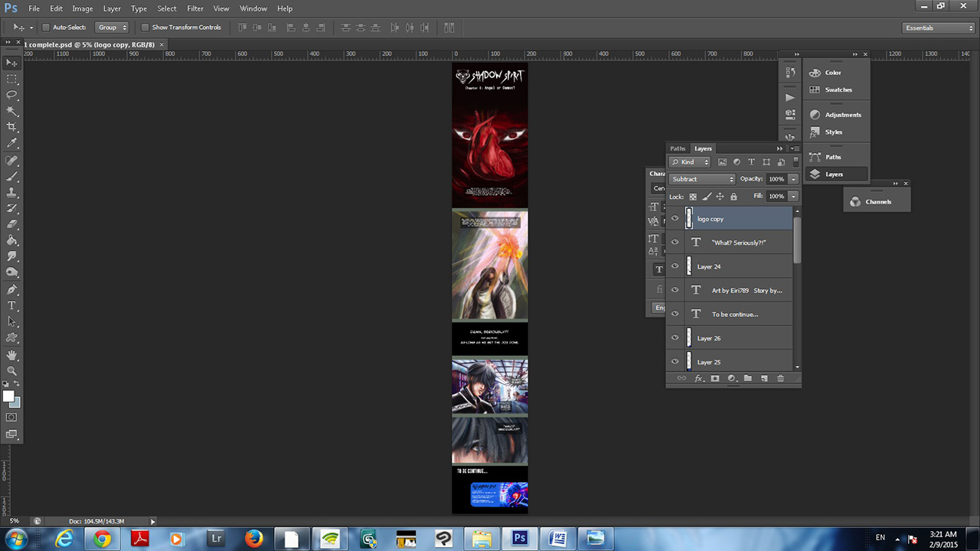Click the foreground color swatch
980x551 pixels.
pyautogui.click(x=8, y=396)
